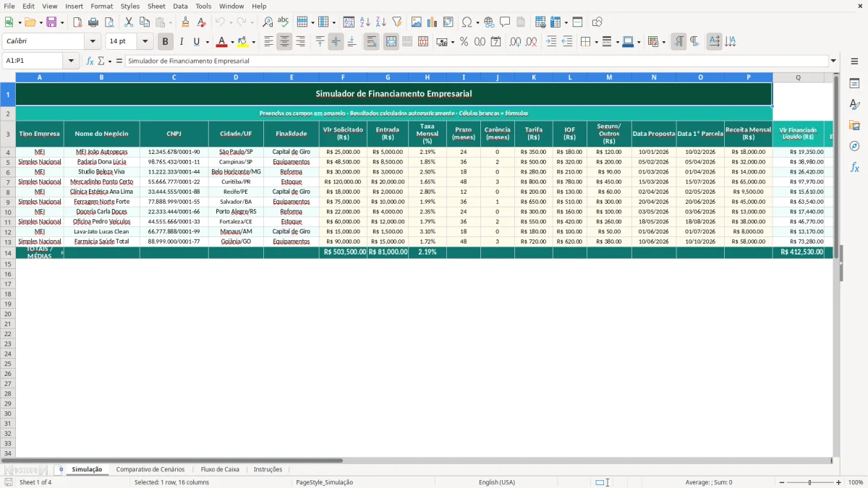Click the Select Function sigma button
Image resolution: width=868 pixels, height=488 pixels.
[x=101, y=61]
